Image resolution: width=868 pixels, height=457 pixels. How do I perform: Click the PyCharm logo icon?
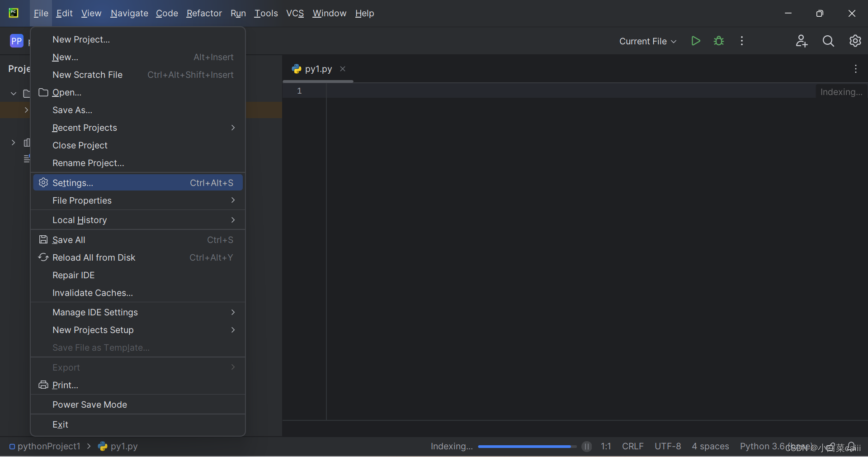[13, 13]
